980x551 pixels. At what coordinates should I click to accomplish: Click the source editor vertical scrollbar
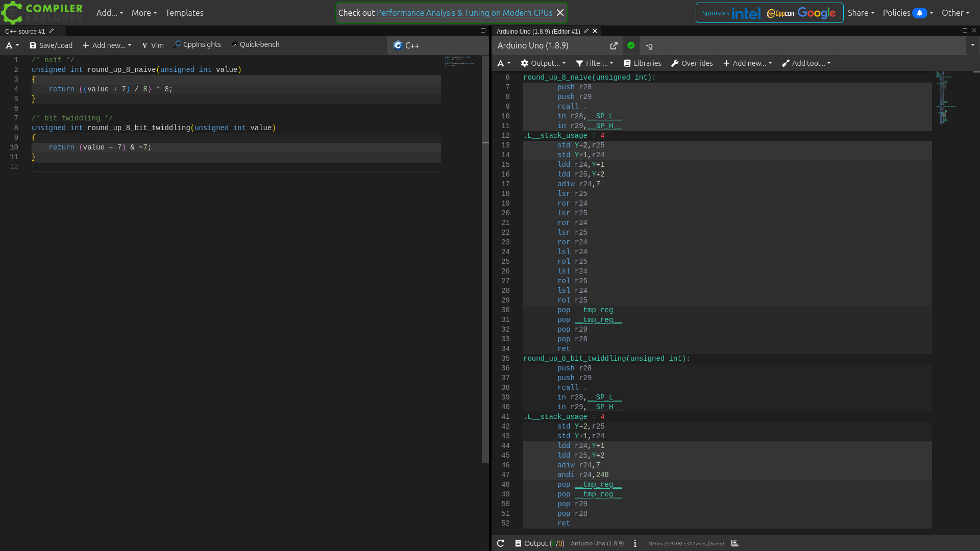(485, 259)
